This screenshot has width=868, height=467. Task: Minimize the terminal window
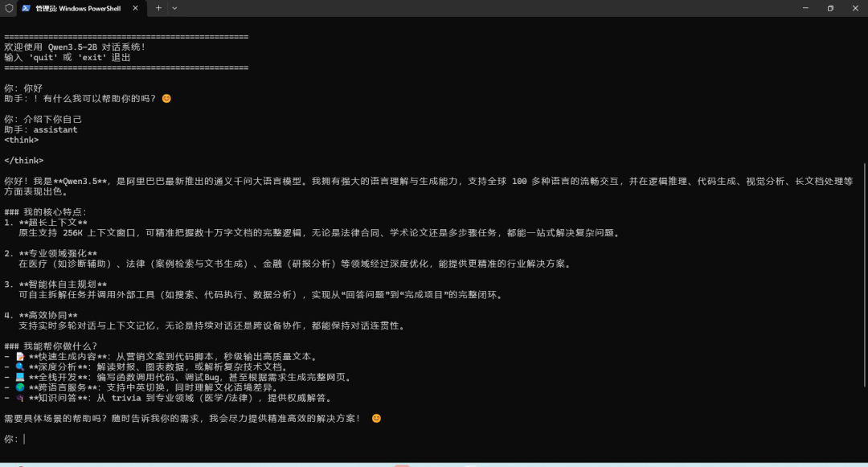[805, 8]
